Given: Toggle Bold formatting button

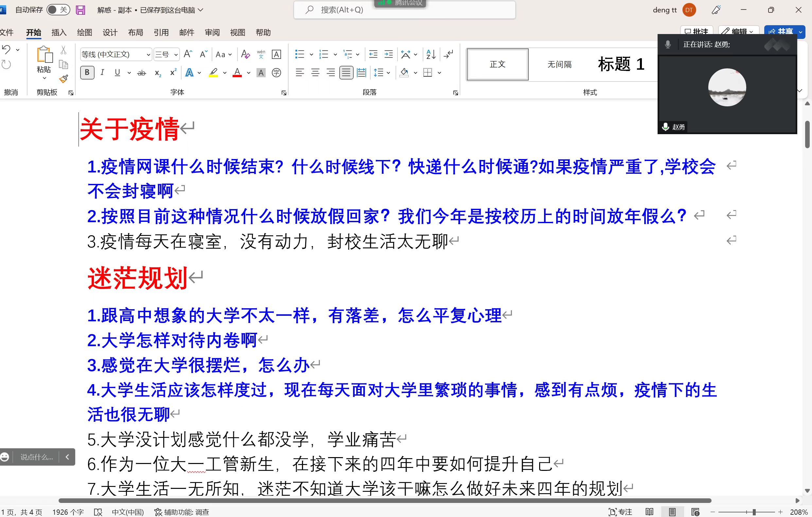Looking at the screenshot, I should [87, 73].
